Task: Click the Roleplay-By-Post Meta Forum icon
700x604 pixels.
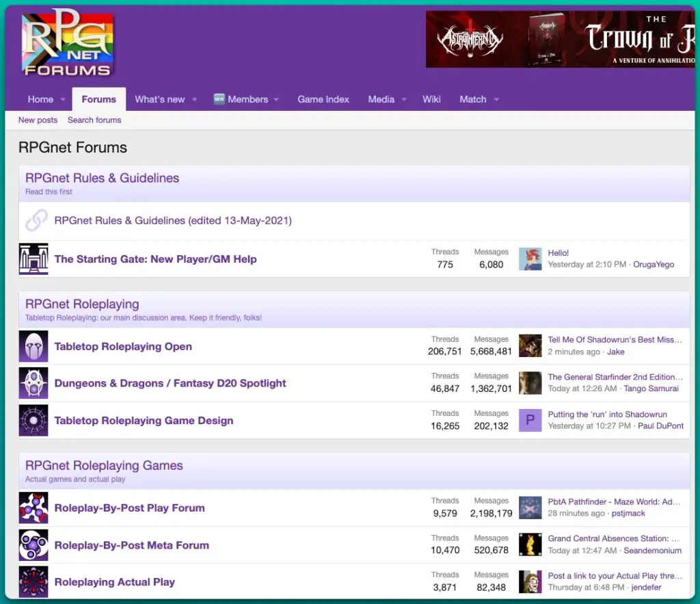Action: 33,545
